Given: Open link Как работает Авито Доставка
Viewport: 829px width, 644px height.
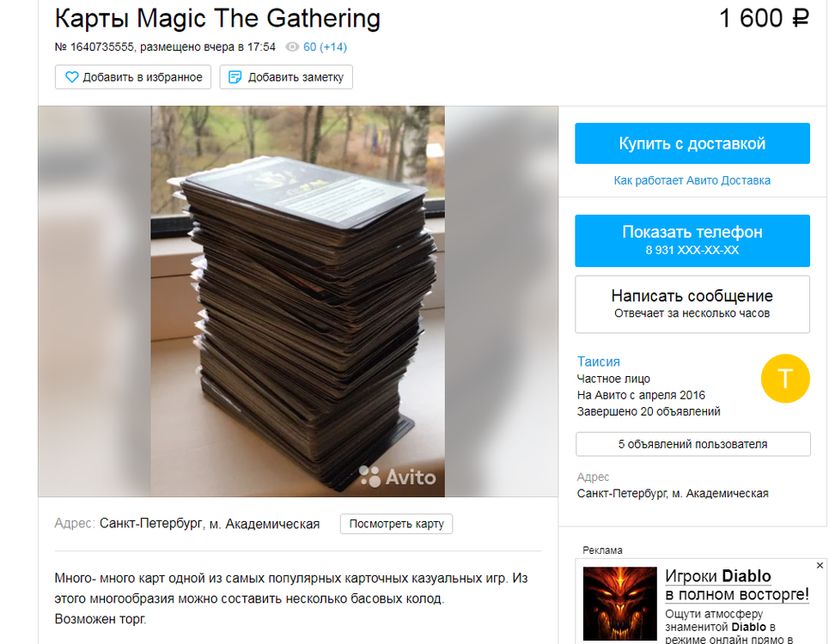Looking at the screenshot, I should [x=692, y=180].
